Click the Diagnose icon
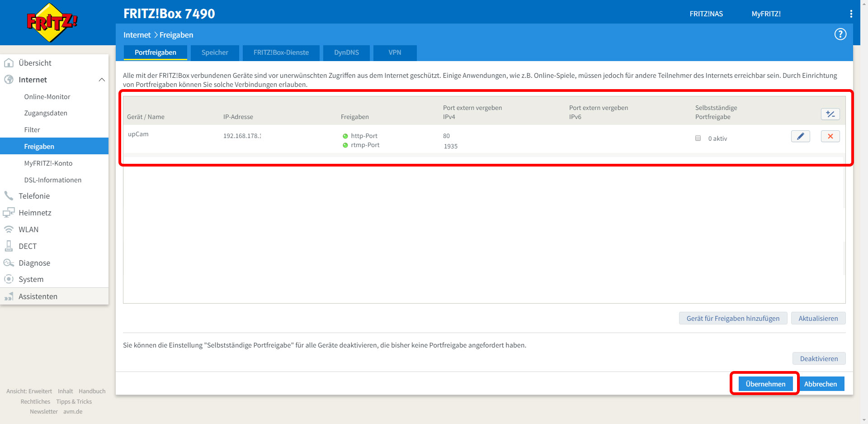868x424 pixels. tap(9, 262)
